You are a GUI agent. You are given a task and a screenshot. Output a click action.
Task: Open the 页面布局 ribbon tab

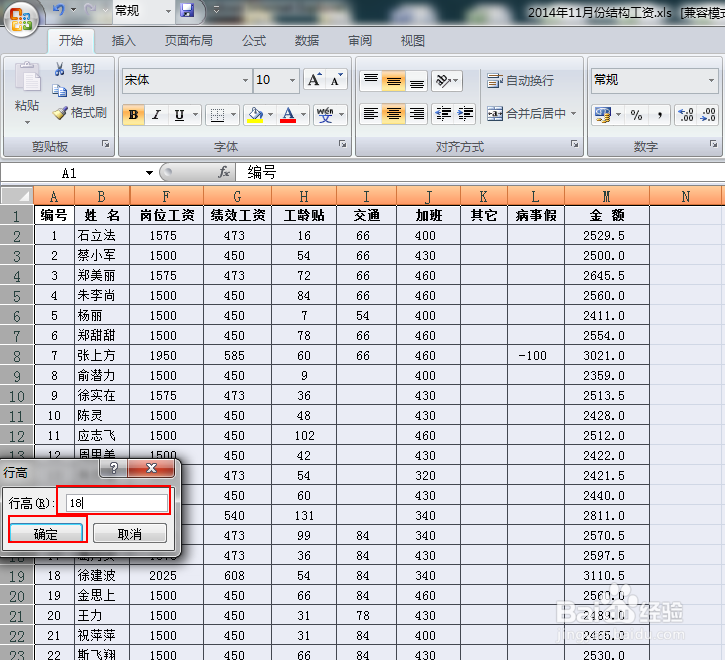[189, 41]
